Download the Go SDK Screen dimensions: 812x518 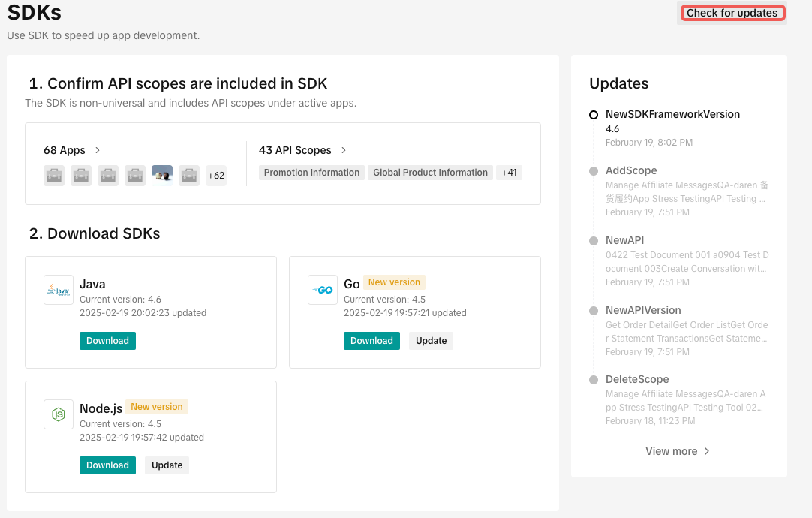click(x=371, y=341)
